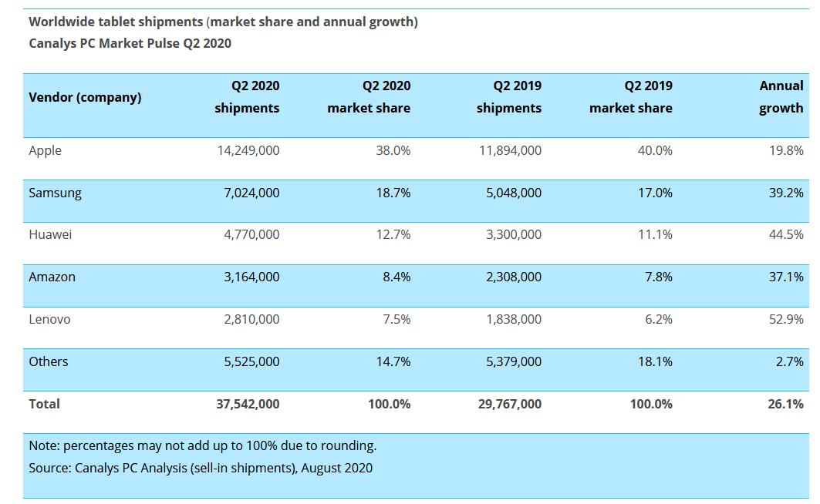Select the 'Apple' vendor cell

click(x=45, y=151)
